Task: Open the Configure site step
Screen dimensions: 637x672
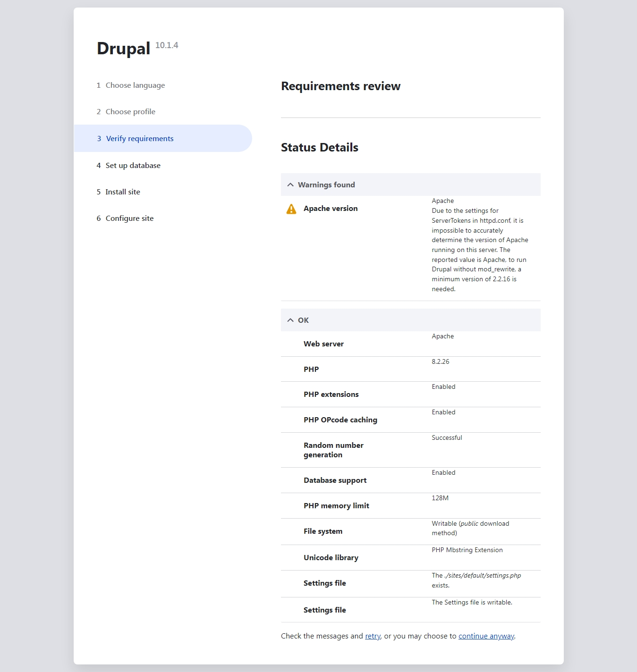Action: (x=129, y=218)
